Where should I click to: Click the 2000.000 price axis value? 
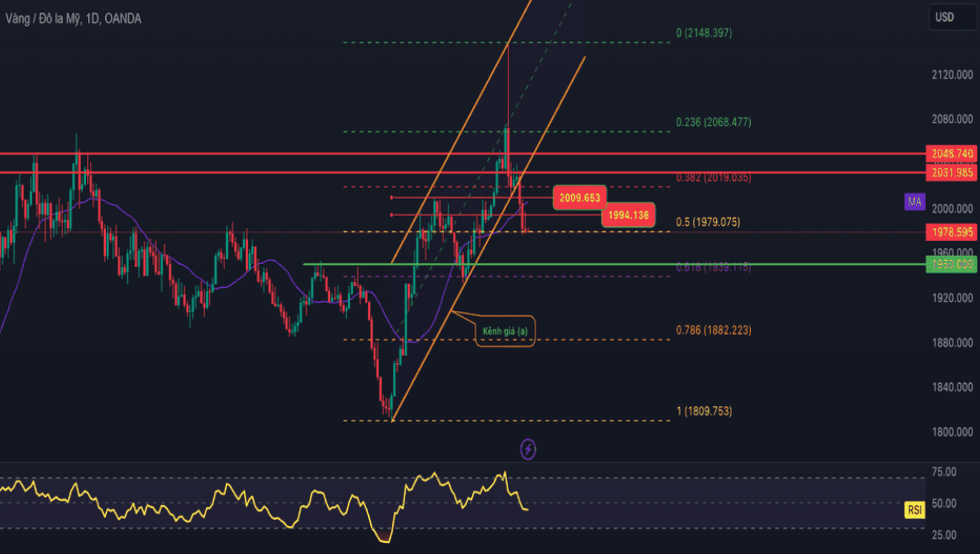[x=952, y=209]
